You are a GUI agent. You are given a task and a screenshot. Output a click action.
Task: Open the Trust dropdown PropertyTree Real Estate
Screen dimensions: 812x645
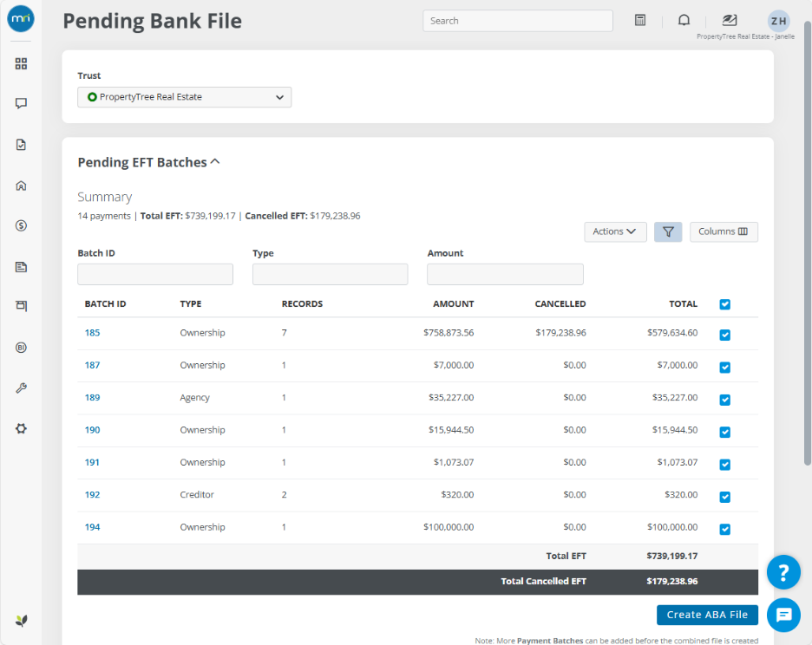185,97
